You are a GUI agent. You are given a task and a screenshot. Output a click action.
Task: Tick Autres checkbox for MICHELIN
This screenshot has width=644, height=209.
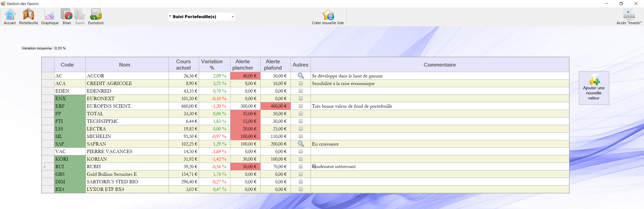tap(301, 136)
